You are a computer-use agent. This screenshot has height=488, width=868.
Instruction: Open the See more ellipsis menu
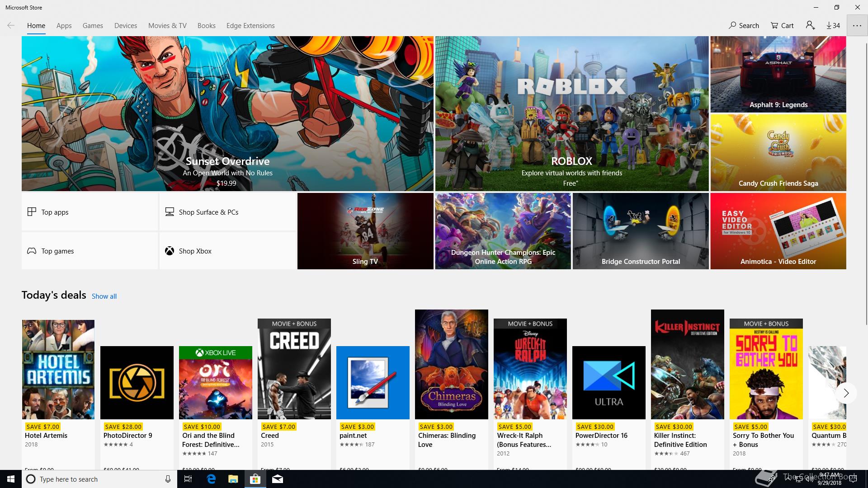(x=857, y=25)
